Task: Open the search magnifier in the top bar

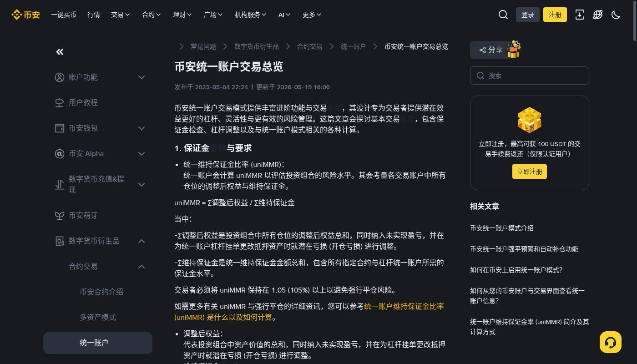Action: tap(503, 15)
